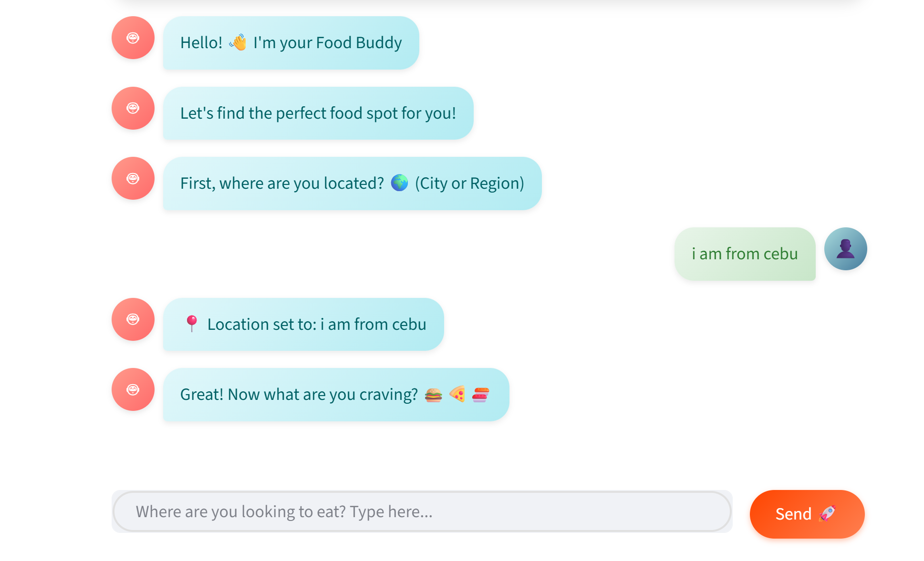924x561 pixels.
Task: Click the "what are you craving?" message text
Action: click(299, 395)
